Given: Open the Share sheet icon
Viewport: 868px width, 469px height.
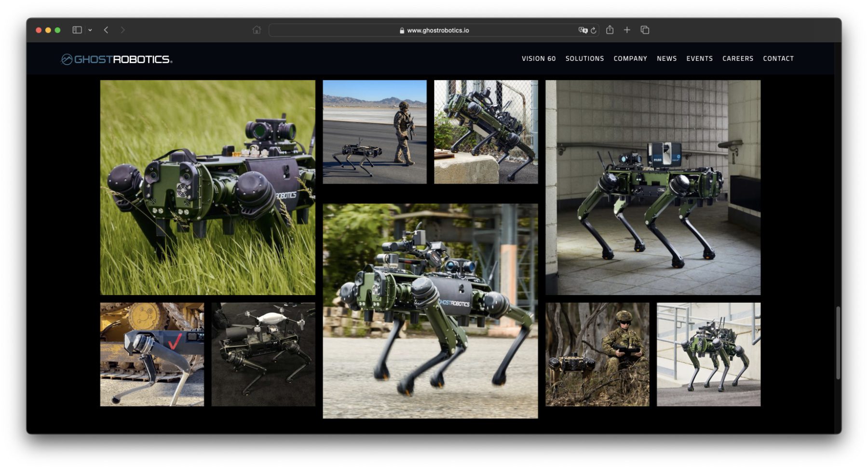Looking at the screenshot, I should [610, 30].
